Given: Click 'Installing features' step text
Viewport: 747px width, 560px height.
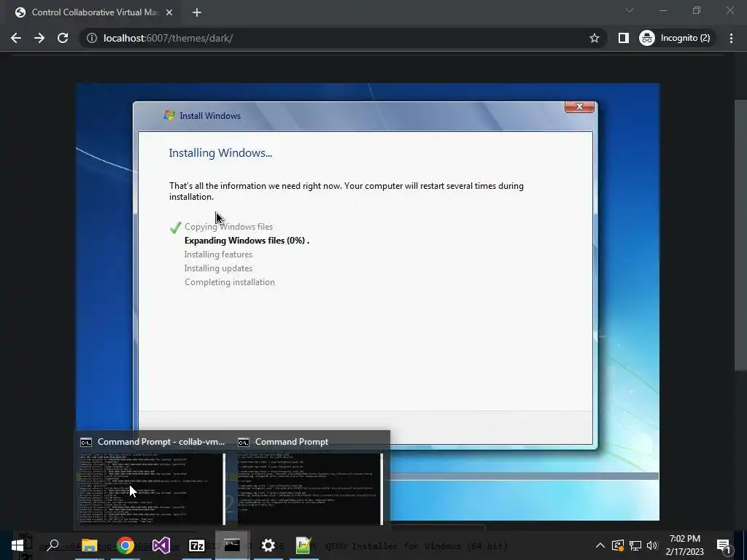Looking at the screenshot, I should (x=218, y=254).
